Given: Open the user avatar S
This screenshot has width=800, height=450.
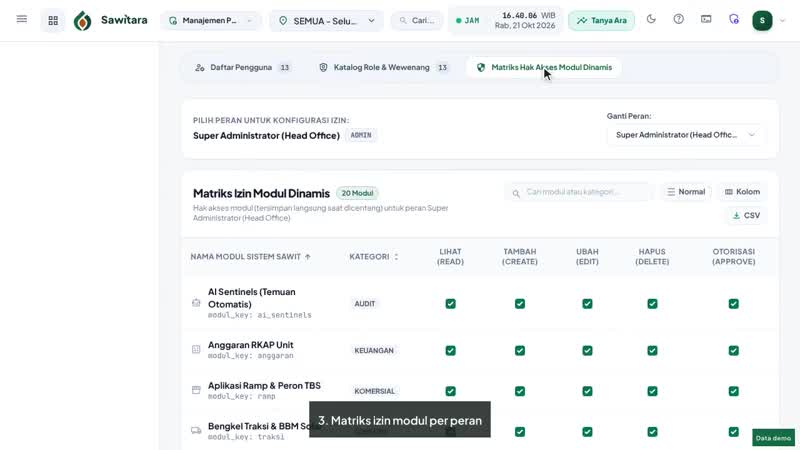Looking at the screenshot, I should pyautogui.click(x=762, y=20).
